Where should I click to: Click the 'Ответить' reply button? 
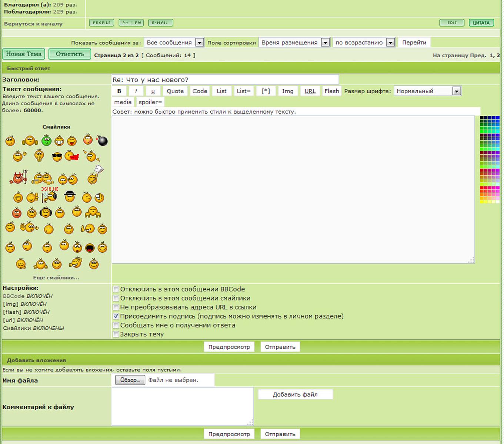[70, 54]
